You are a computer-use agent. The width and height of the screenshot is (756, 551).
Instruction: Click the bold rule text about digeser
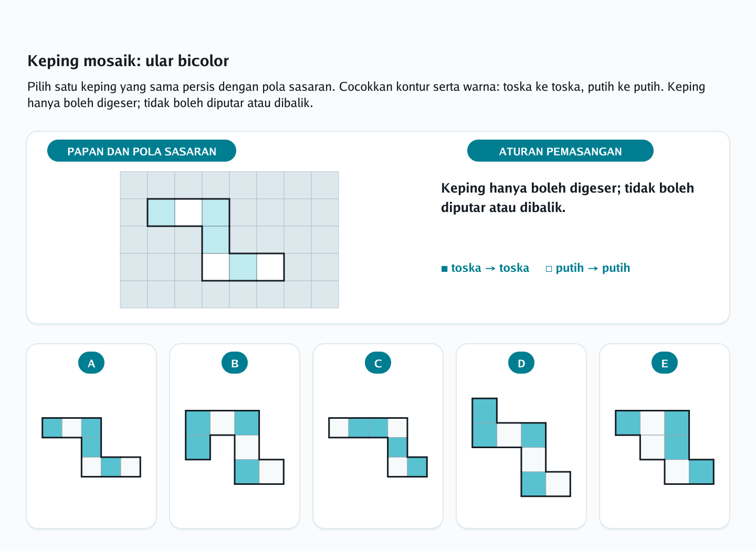(568, 197)
